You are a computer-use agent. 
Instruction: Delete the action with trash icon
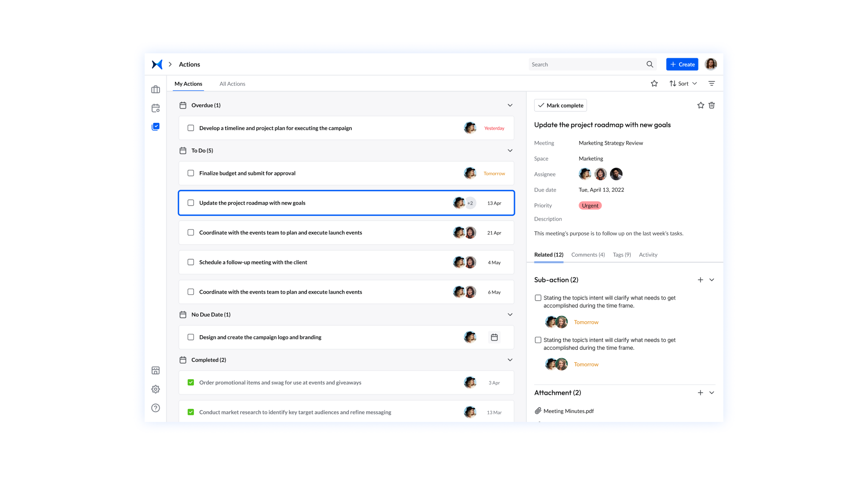pyautogui.click(x=712, y=105)
